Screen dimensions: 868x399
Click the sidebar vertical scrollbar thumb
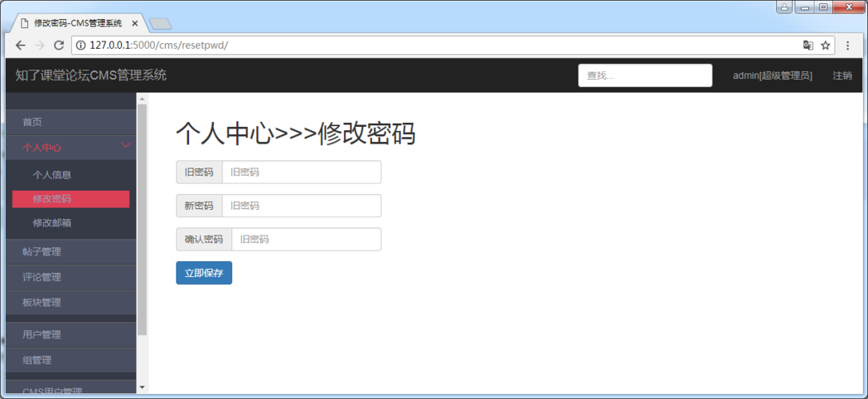pos(142,219)
